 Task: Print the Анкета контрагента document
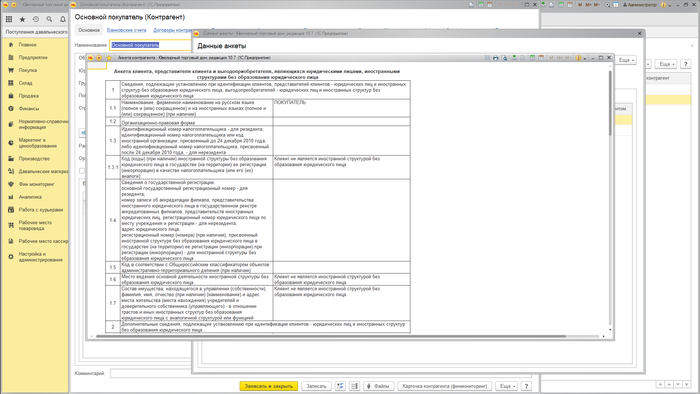click(x=496, y=58)
